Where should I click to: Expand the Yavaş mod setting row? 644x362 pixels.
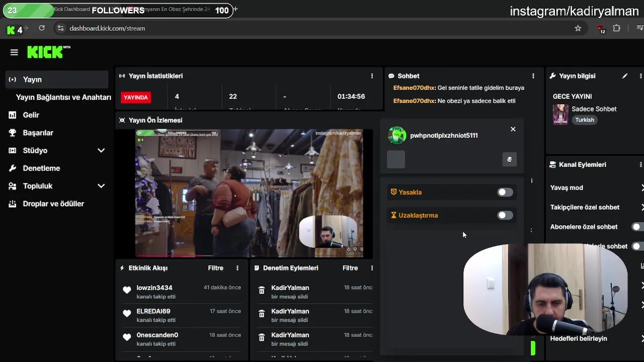(596, 188)
